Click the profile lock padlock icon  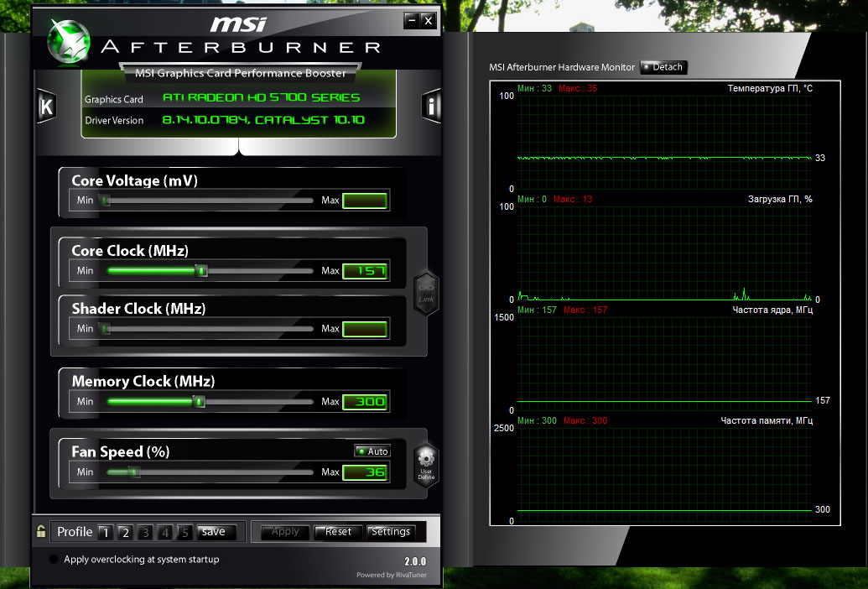(x=41, y=531)
